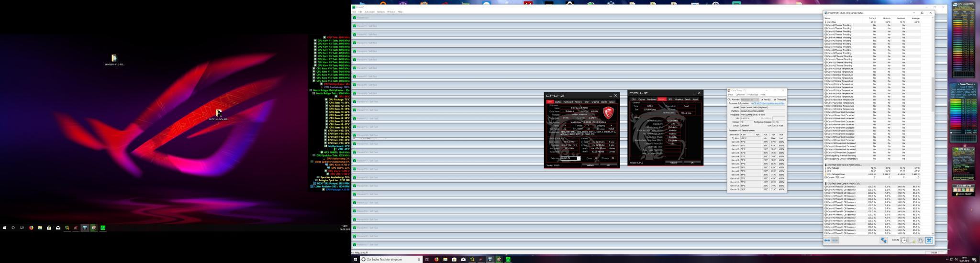Expand the Prozessor #0 dropdown in Core Temp
Viewport: 980px width, 263px height.
point(750,99)
